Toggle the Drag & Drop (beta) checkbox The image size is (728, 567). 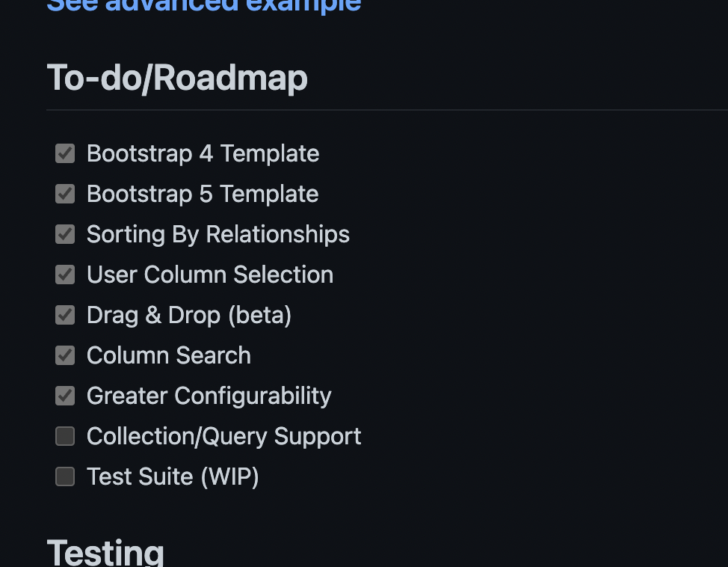(65, 315)
